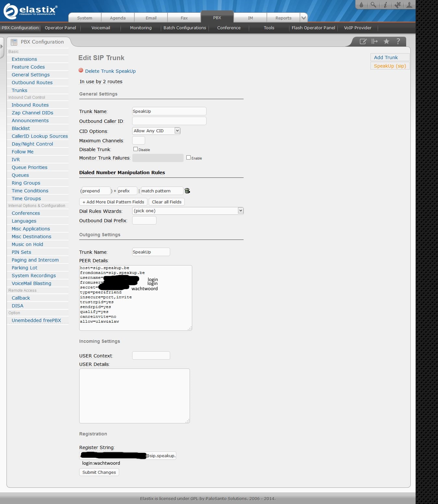Open search with the magnifier icon

[373, 5]
